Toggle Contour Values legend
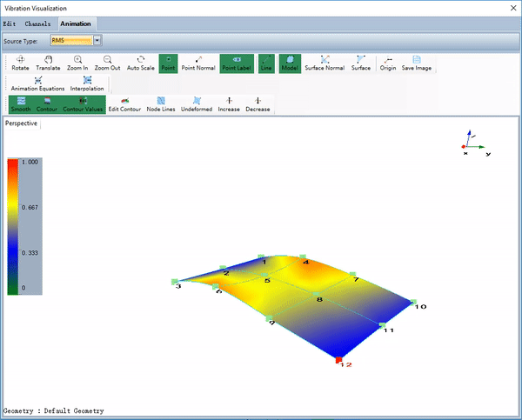Image resolution: width=522 pixels, height=420 pixels. tap(83, 104)
